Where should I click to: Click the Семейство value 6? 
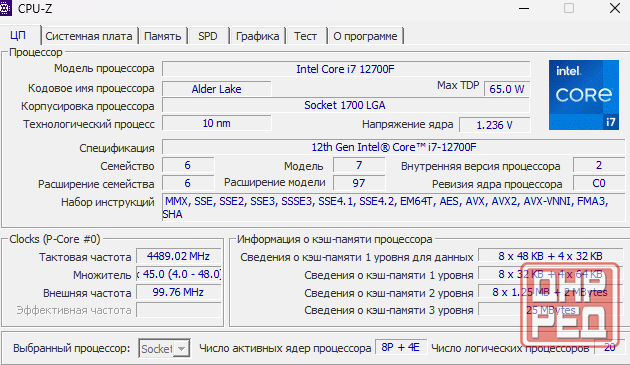coord(188,165)
